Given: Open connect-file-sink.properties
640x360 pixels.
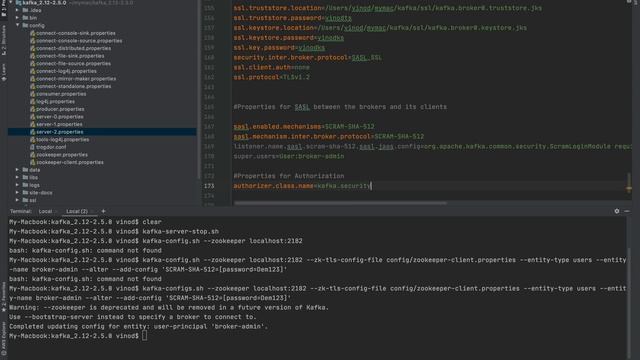Looking at the screenshot, I should coord(70,56).
